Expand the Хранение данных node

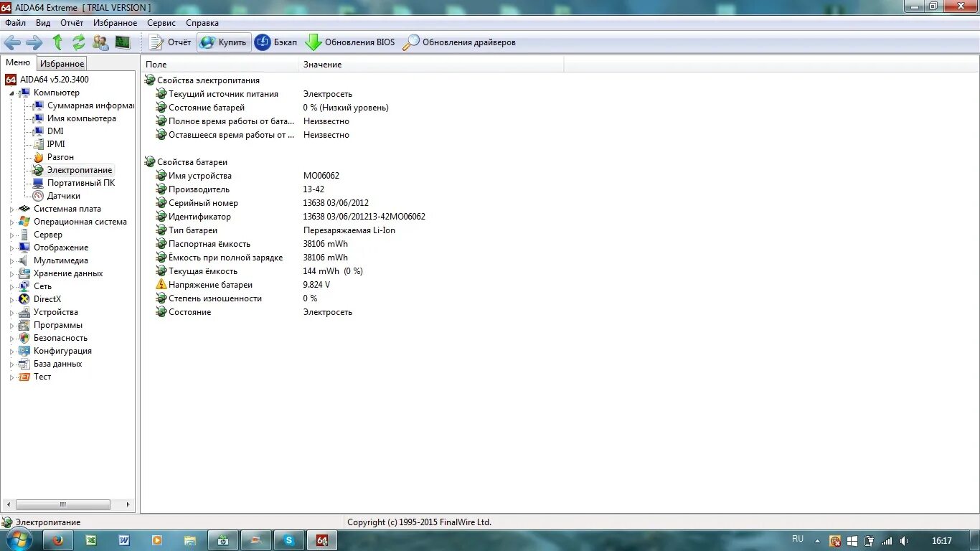[x=11, y=274]
